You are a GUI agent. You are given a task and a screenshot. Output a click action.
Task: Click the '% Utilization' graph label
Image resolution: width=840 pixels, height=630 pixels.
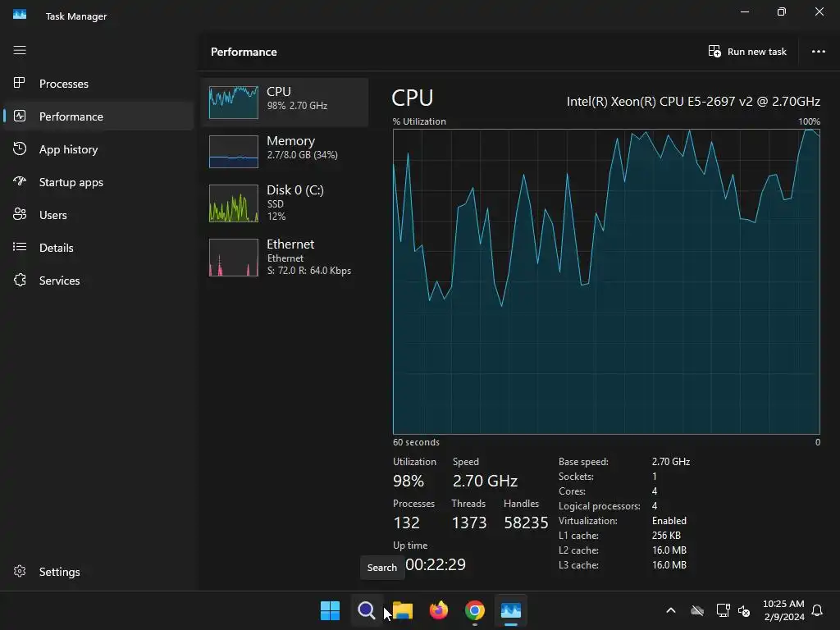419,121
